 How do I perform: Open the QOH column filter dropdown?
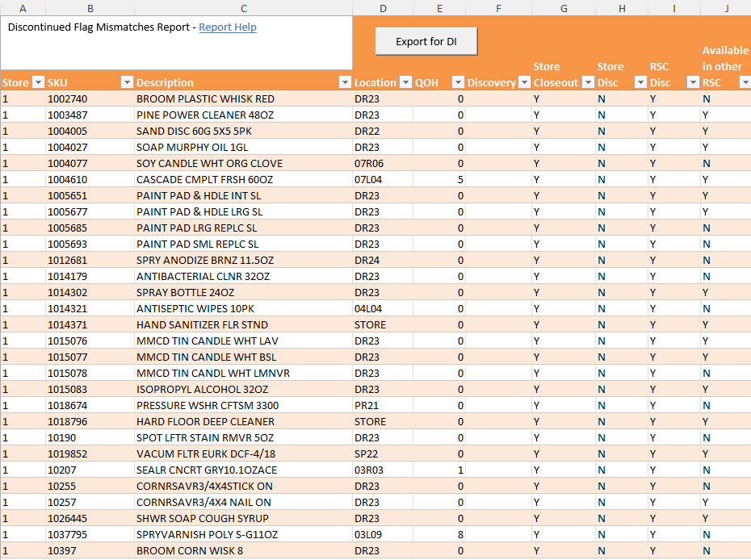tap(459, 82)
